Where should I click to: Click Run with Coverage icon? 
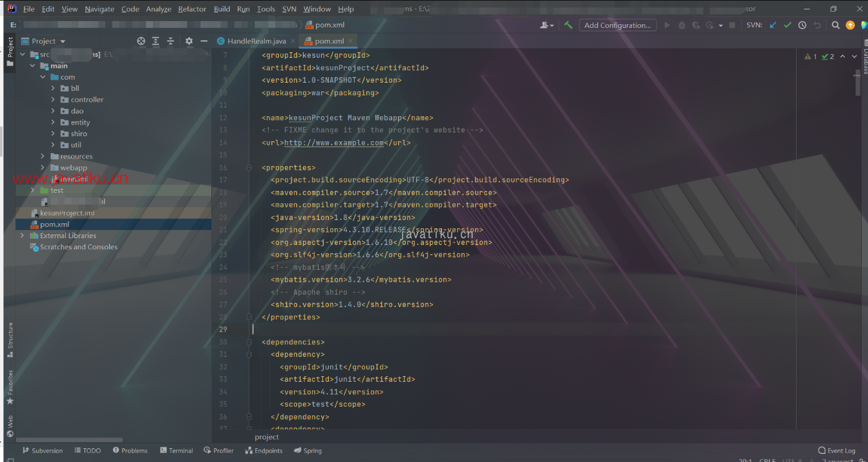coord(696,25)
